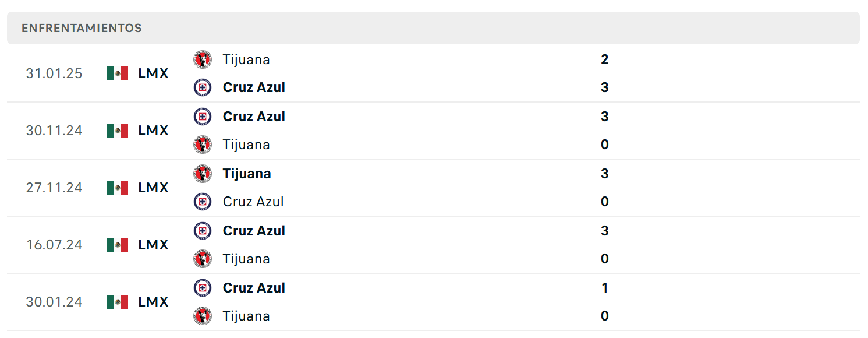Select the Tijuana team name in the 30.01.24 match

click(246, 316)
